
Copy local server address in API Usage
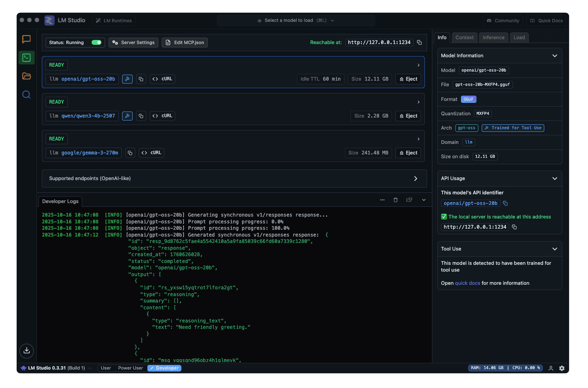514,227
